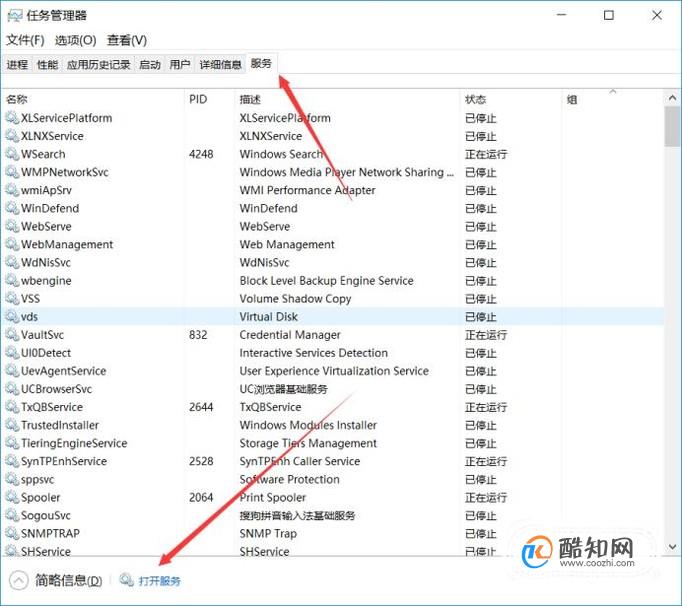Image resolution: width=682 pixels, height=606 pixels.
Task: Select the SNMP Trap description
Action: point(268,533)
